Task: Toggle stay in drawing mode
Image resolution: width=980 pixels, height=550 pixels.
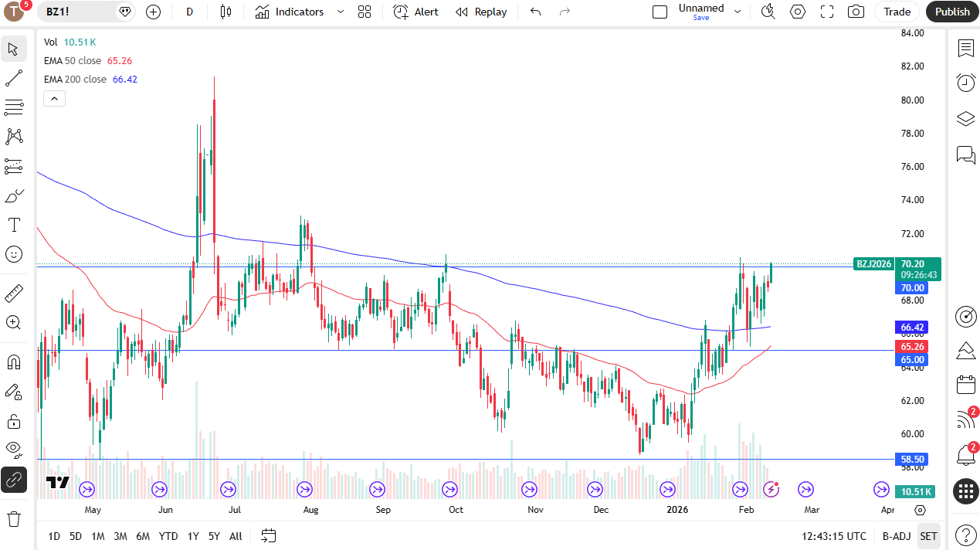Action: pos(14,392)
